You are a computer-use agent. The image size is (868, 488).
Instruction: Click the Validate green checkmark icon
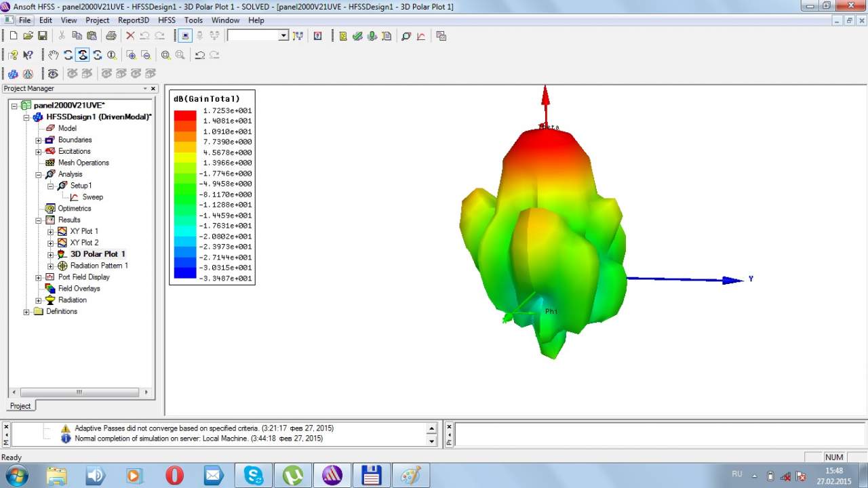point(357,36)
